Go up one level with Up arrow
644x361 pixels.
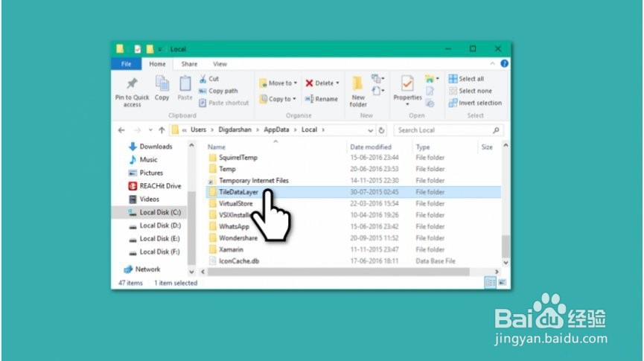point(162,130)
